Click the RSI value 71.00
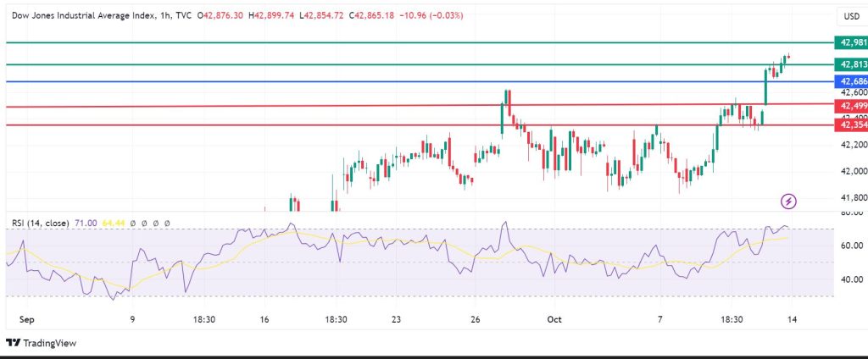This screenshot has height=359, width=868. pyautogui.click(x=86, y=223)
